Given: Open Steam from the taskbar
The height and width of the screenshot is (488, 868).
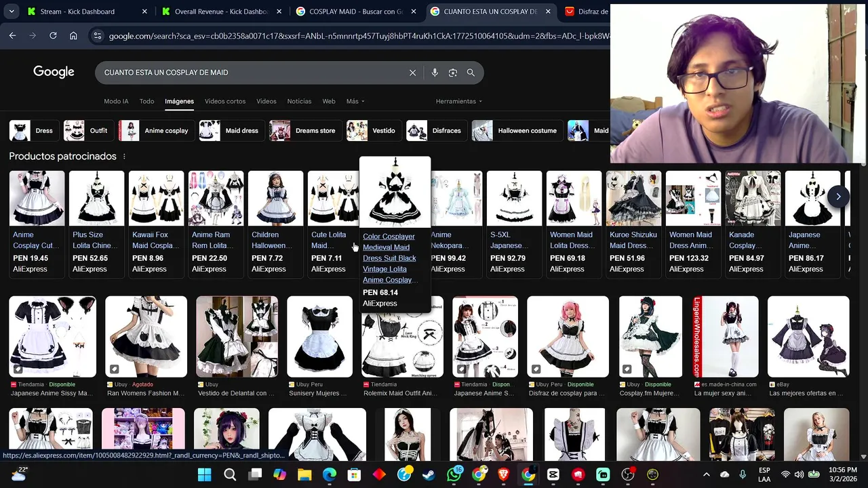Looking at the screenshot, I should click(429, 474).
